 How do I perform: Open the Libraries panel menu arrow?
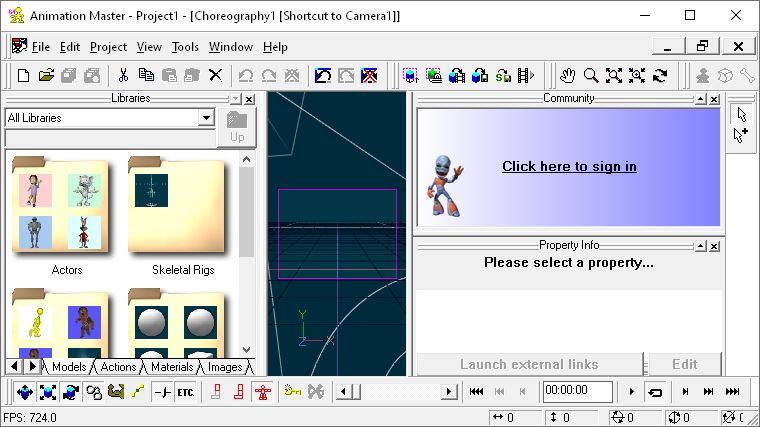tap(236, 99)
